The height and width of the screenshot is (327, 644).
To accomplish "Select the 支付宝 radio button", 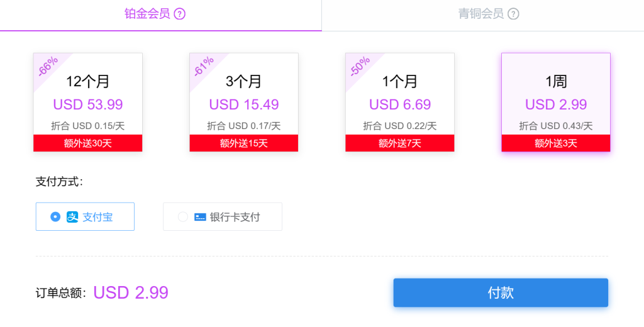I will pos(55,216).
